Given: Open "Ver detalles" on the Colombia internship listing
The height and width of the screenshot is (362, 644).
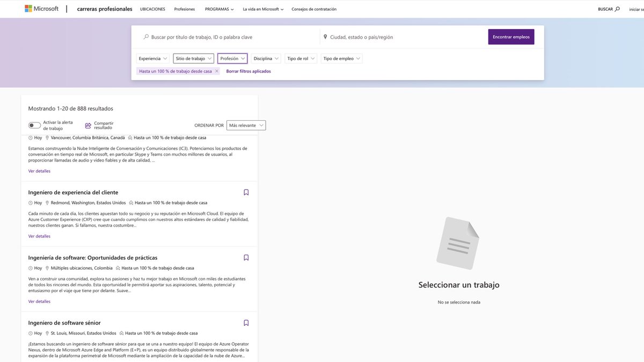Looking at the screenshot, I should 39,301.
